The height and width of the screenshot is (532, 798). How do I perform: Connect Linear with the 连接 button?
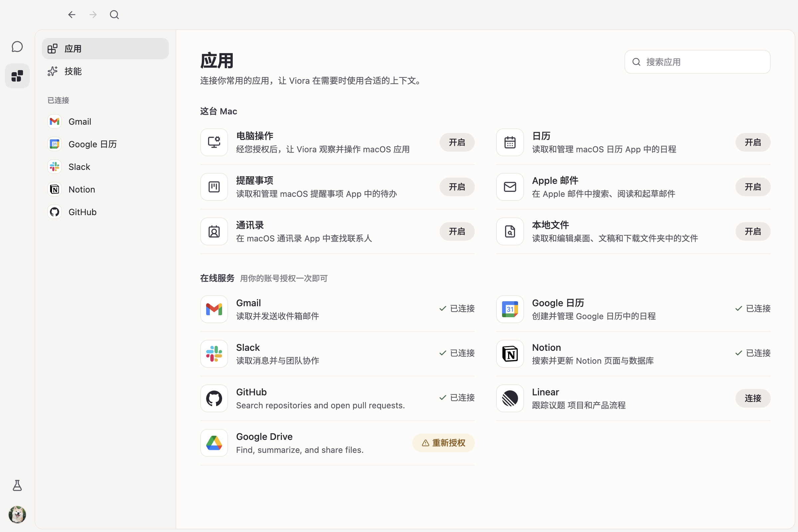click(x=752, y=398)
